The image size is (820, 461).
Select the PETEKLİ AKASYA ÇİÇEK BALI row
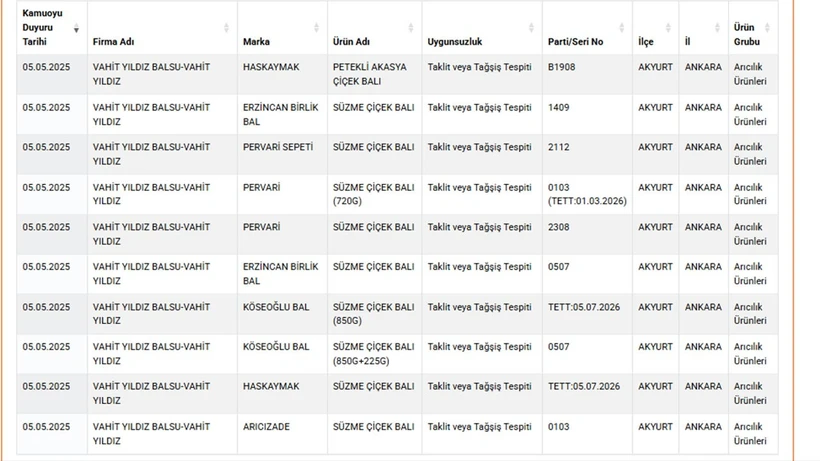(370, 74)
